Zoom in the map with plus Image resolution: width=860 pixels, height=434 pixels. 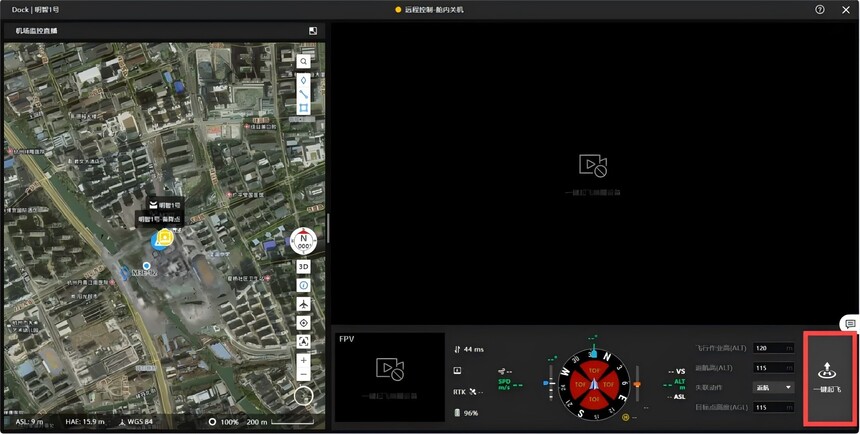(x=303, y=360)
